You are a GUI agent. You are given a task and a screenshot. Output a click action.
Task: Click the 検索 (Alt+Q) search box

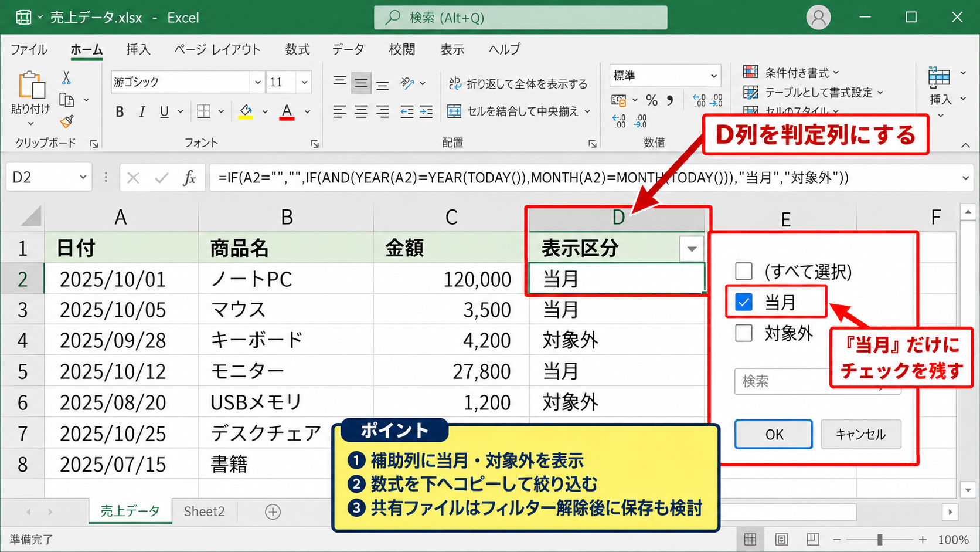click(x=520, y=18)
